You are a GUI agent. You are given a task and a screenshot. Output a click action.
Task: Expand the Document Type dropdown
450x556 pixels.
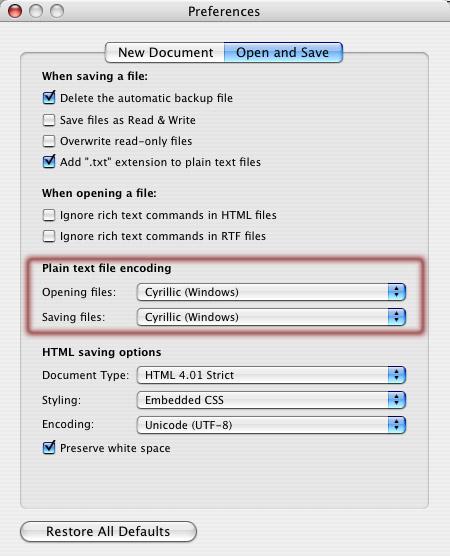coord(271,375)
